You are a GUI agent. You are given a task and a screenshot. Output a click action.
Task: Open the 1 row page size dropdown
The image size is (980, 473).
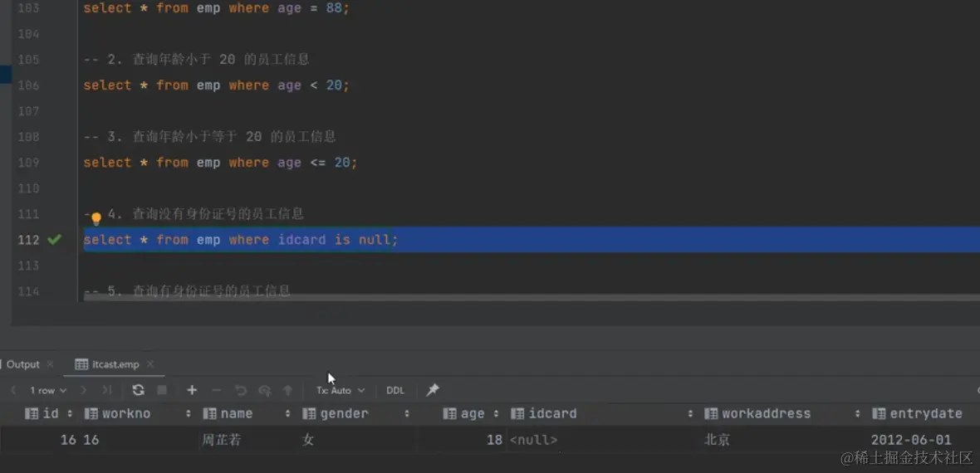[48, 390]
